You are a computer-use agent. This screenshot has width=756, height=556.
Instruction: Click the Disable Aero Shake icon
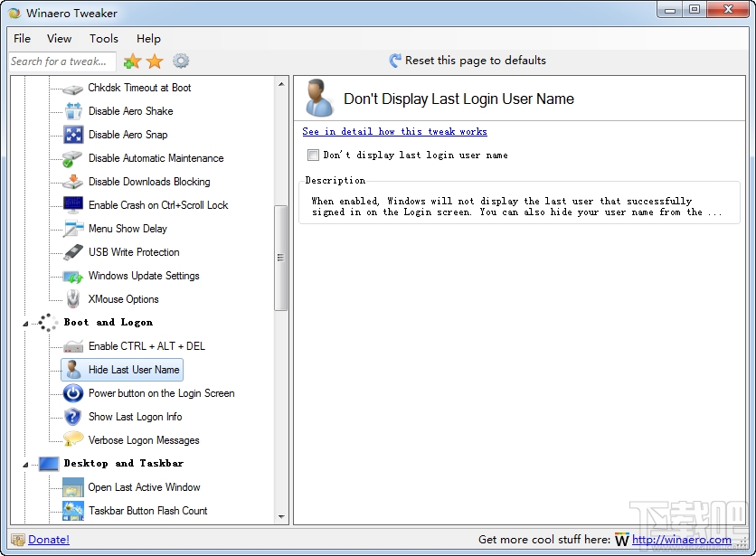[73, 111]
